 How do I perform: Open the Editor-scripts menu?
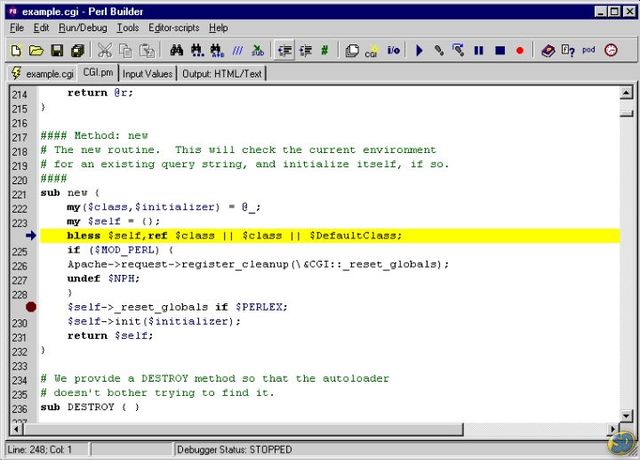[x=174, y=28]
